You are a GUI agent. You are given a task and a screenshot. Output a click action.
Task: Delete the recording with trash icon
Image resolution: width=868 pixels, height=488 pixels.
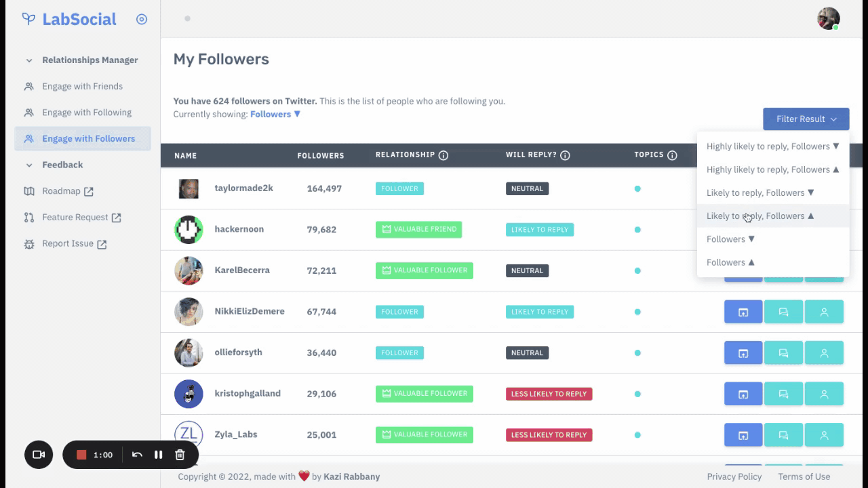[x=180, y=455]
